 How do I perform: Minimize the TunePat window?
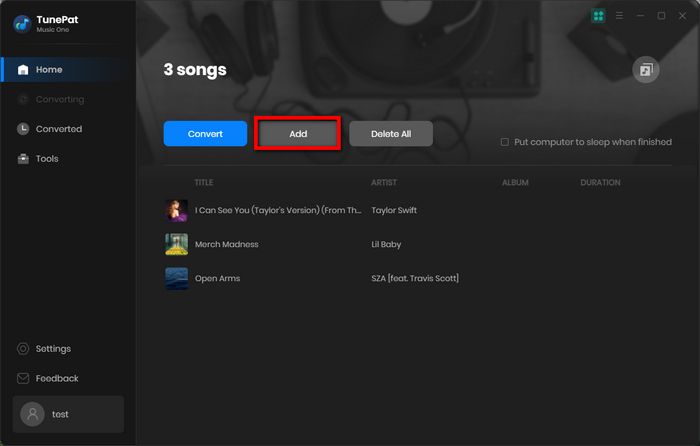coord(640,16)
